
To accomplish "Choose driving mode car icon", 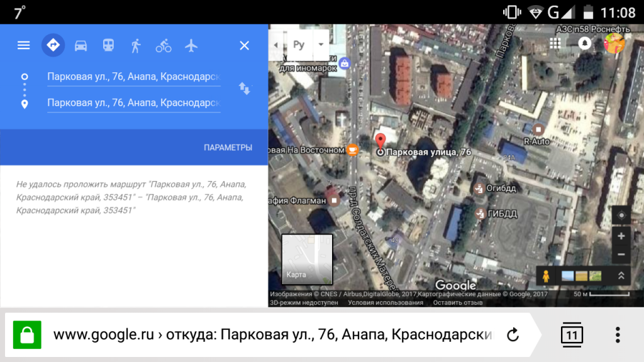I will click(x=81, y=45).
